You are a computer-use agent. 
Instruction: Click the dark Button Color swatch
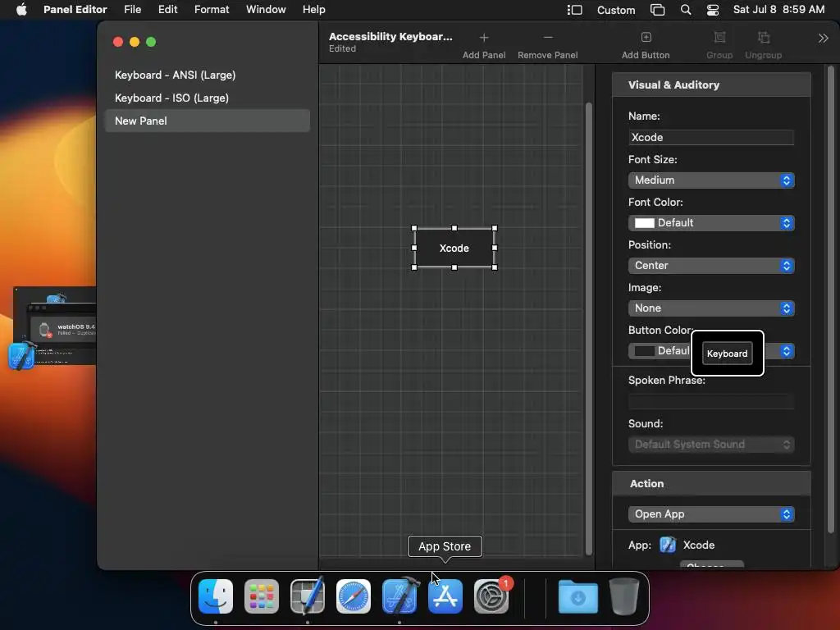point(645,351)
